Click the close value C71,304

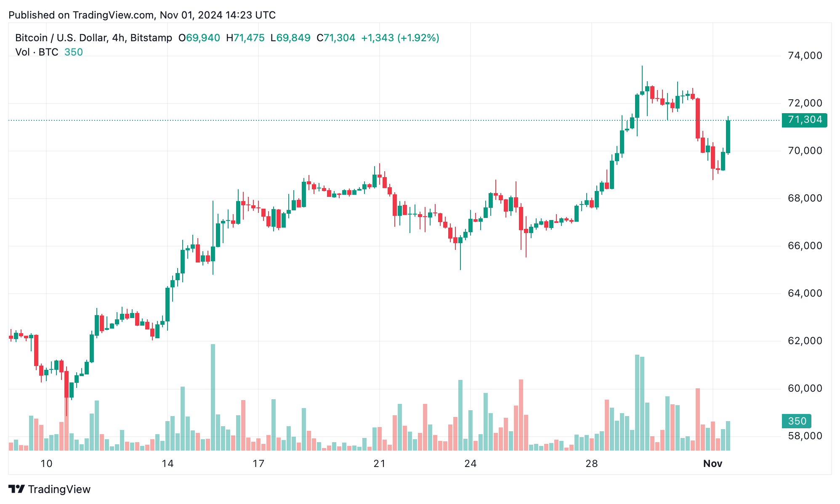336,38
